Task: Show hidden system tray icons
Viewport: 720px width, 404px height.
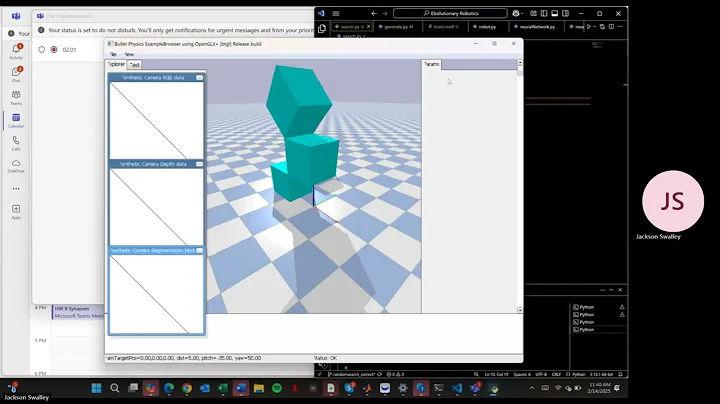Action: [532, 388]
